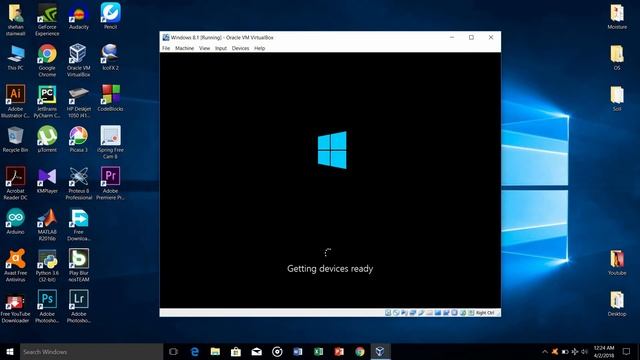Expand hidden system tray icons chevron

[x=544, y=351]
